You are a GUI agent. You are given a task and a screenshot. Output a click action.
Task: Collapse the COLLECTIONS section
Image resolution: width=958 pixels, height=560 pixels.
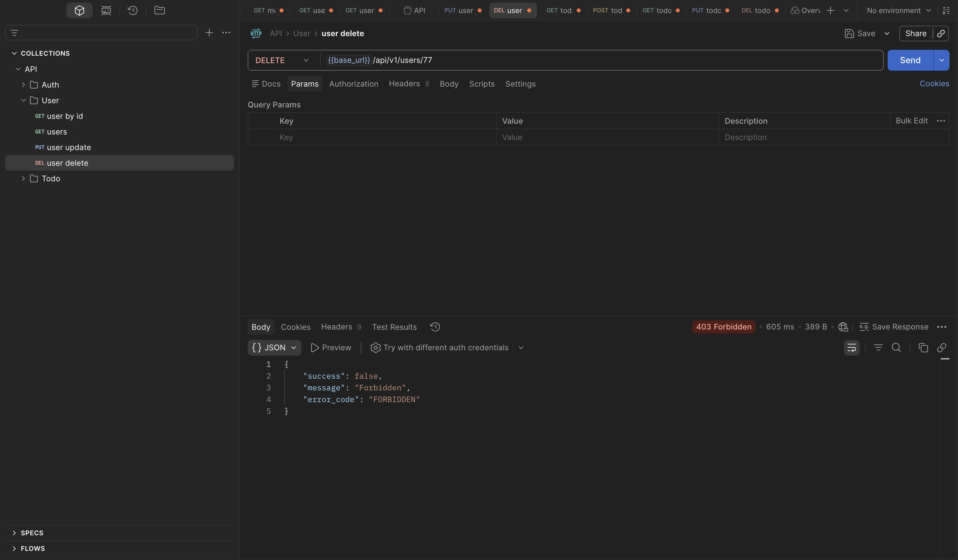pyautogui.click(x=14, y=53)
